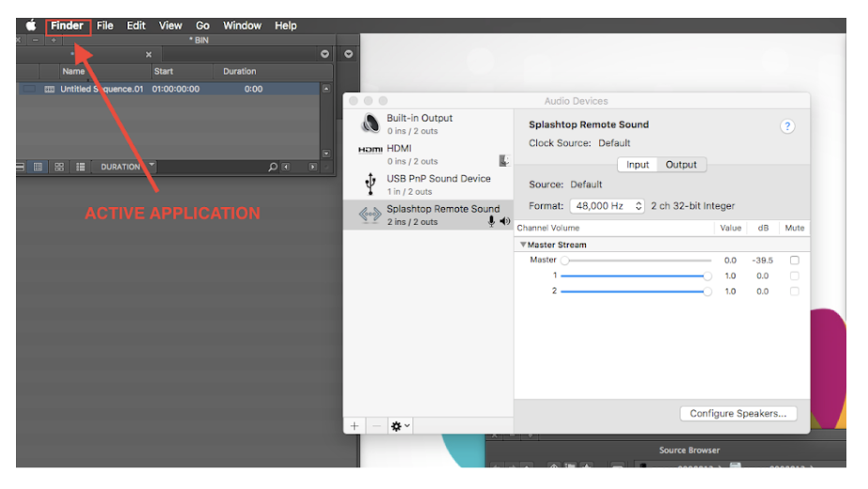Click the channel 1 volume slider
The height and width of the screenshot is (489, 868).
tap(636, 275)
